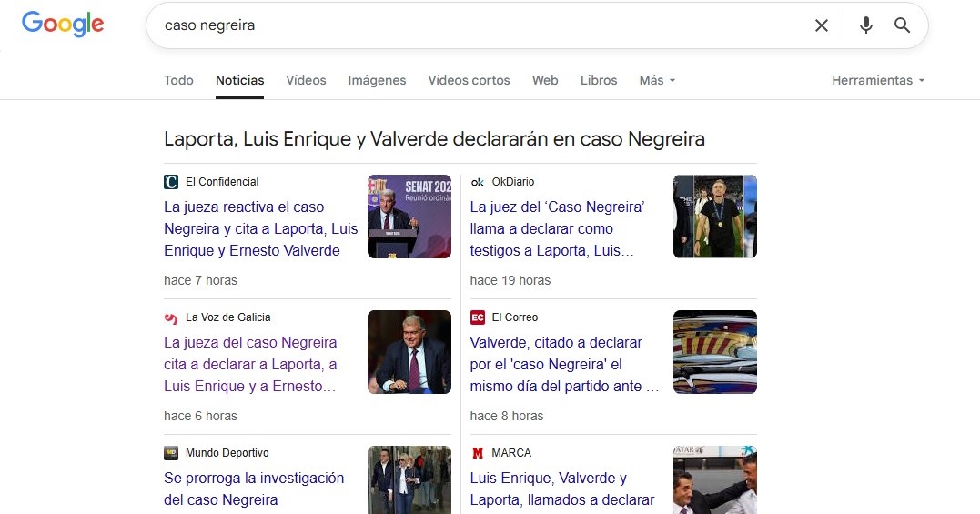This screenshot has width=980, height=514.
Task: Click the 'La Voz de Galicia' source name
Action: tap(228, 317)
